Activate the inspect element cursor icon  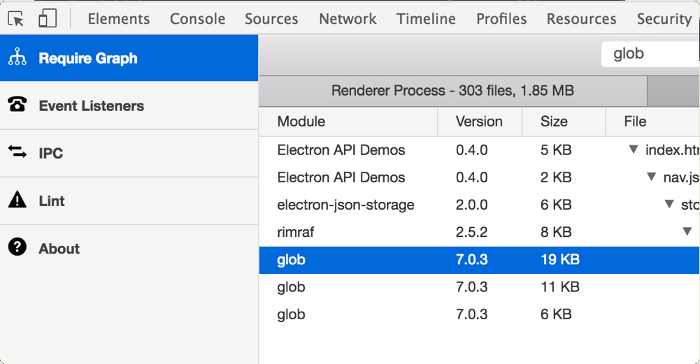pos(16,19)
